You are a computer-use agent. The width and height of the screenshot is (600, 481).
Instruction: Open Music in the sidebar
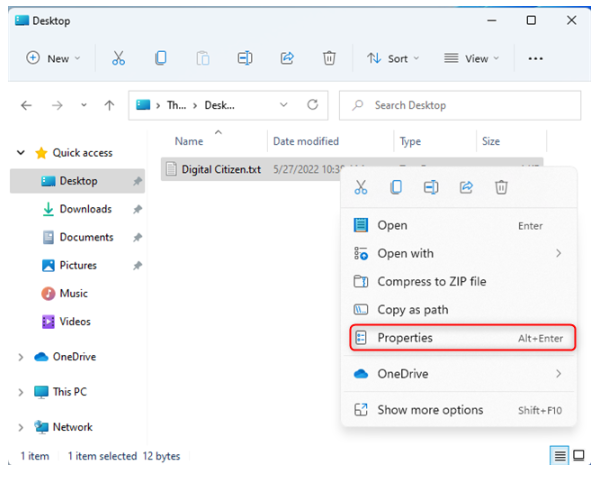(77, 293)
